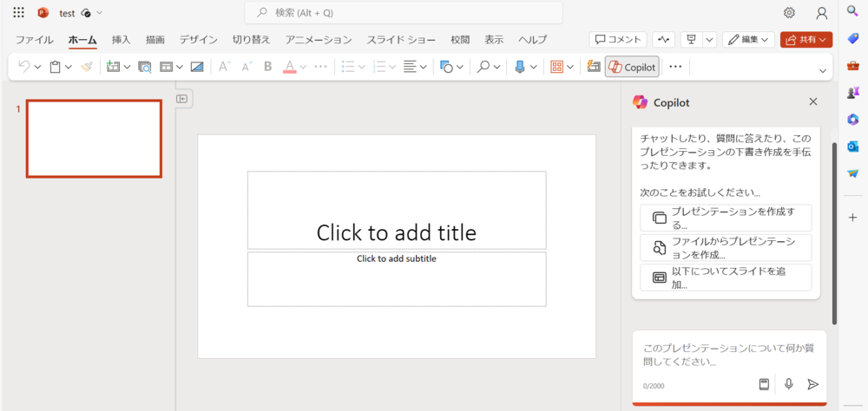
Task: Switch to the 挿入 tab
Action: coord(122,40)
